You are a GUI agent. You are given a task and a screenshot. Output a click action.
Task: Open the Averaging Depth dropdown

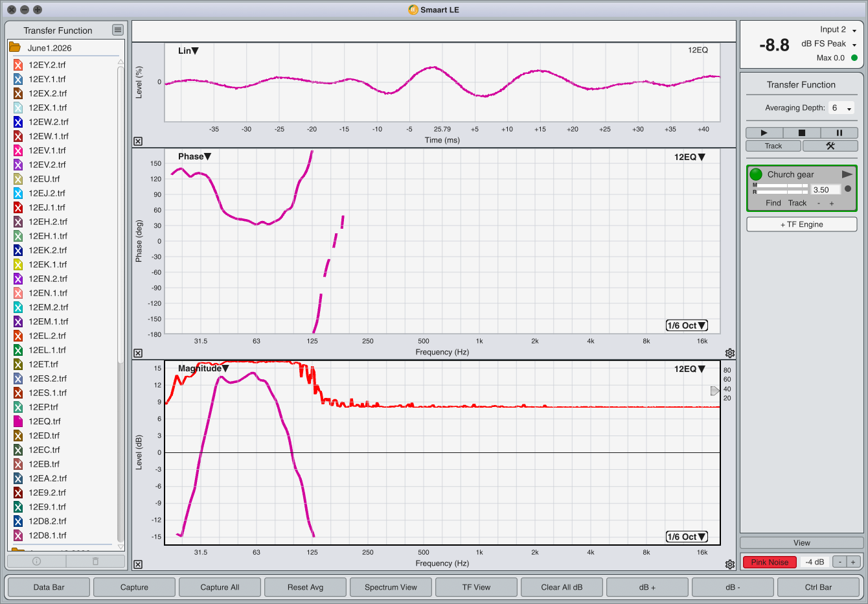(841, 108)
